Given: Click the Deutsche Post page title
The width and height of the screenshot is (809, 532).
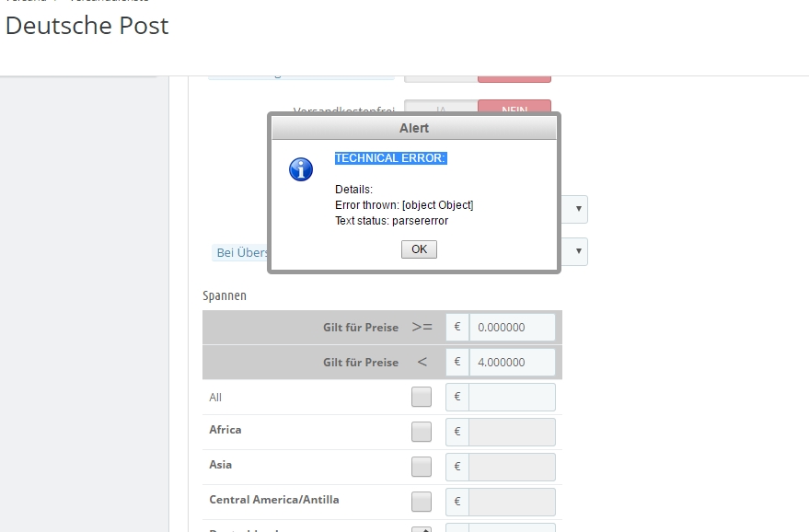Looking at the screenshot, I should point(87,25).
